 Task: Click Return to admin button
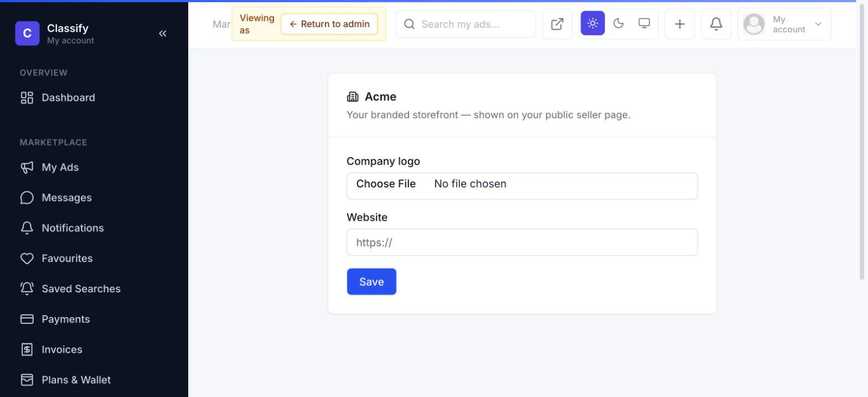(x=329, y=24)
